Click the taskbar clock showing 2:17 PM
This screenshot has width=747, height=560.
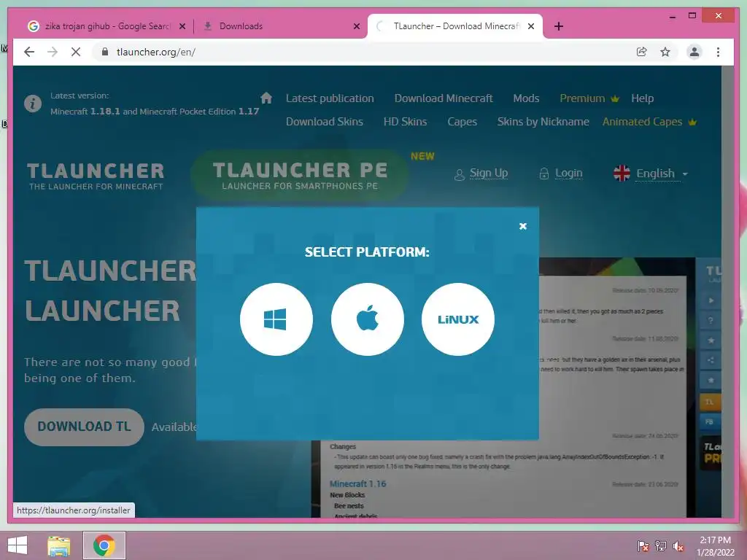(715, 545)
